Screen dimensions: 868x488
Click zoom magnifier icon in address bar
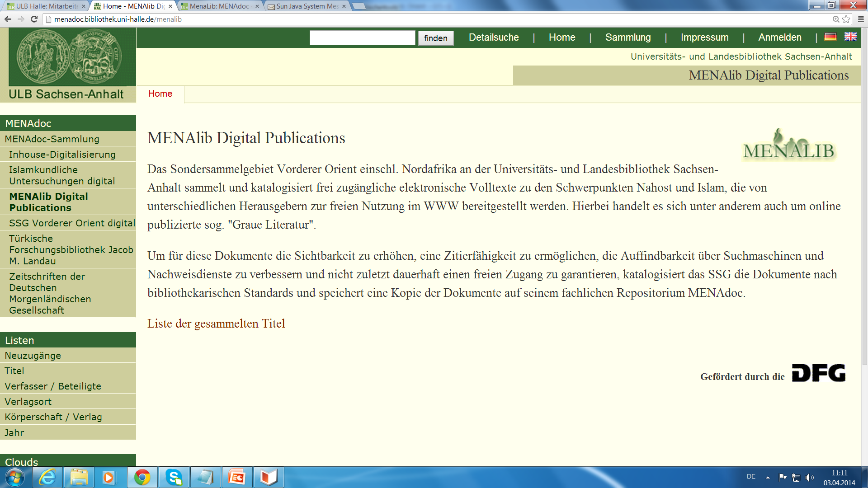(836, 19)
